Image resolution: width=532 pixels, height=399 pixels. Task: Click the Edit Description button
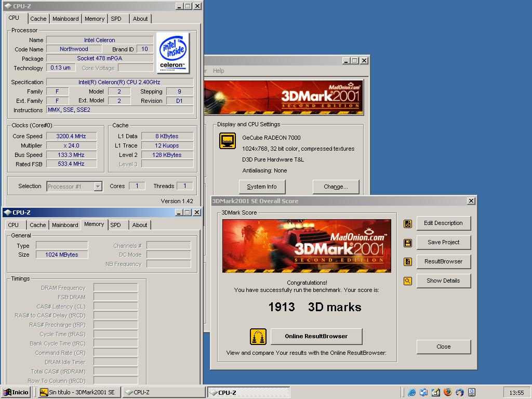[x=444, y=223]
